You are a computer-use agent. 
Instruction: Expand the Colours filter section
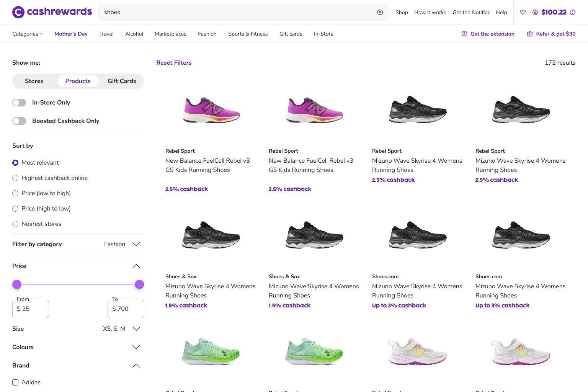click(136, 347)
